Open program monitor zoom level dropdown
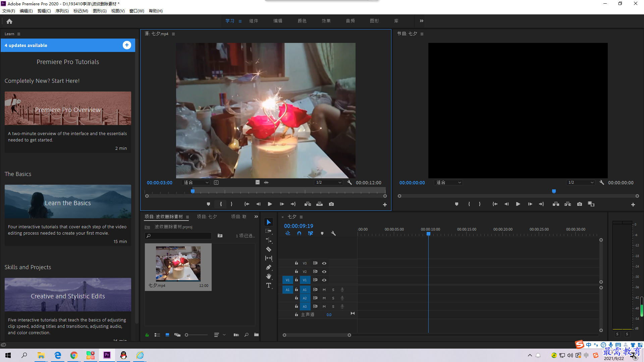 click(448, 183)
